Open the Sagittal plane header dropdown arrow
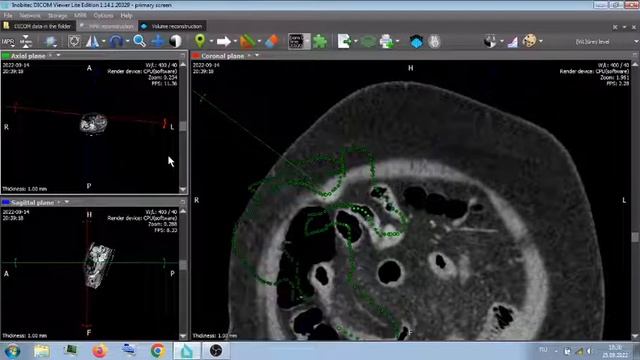Viewport: 640px width, 360px height. [67, 202]
